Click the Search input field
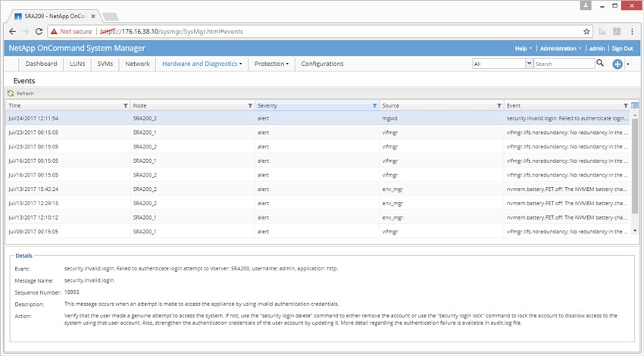The image size is (644, 356). (x=564, y=64)
